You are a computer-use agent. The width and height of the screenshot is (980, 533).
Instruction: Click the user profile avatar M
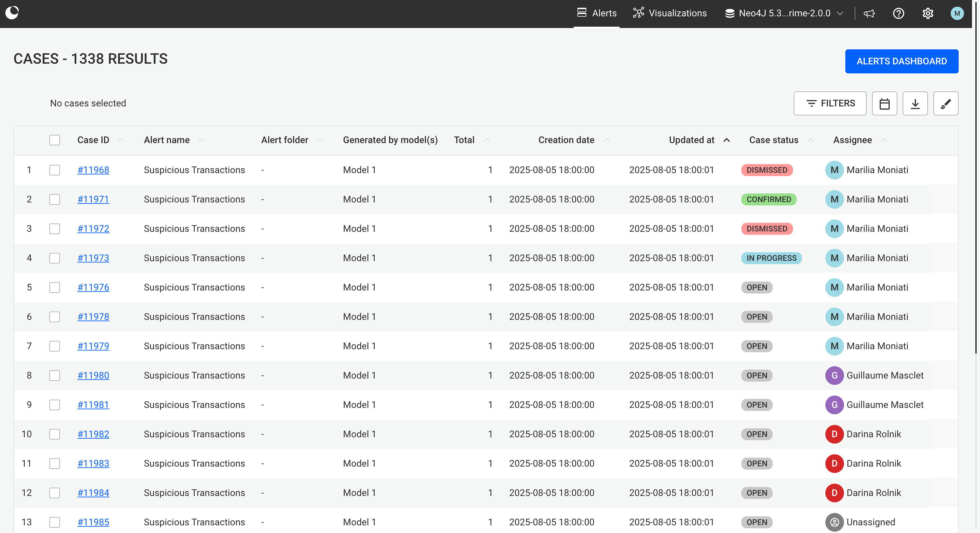[x=957, y=14]
